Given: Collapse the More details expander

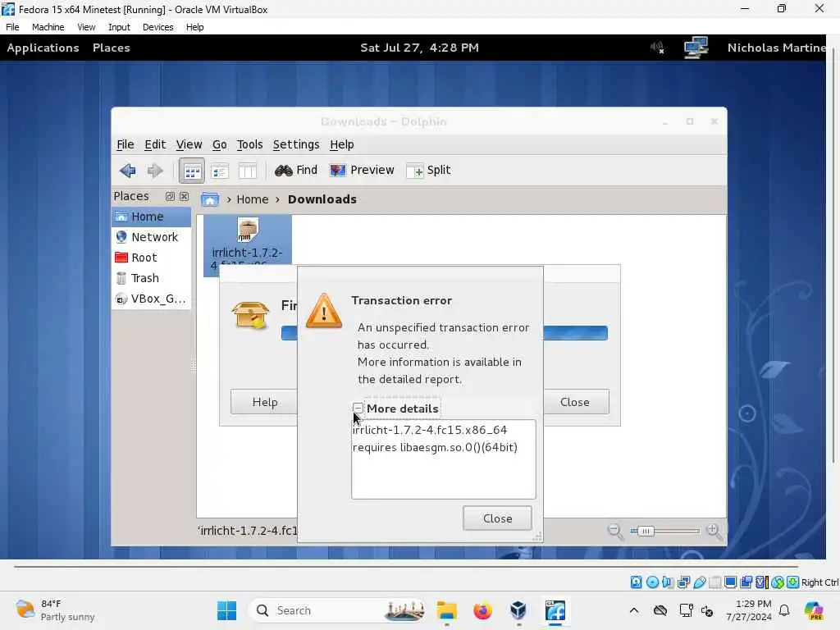Looking at the screenshot, I should tap(358, 409).
